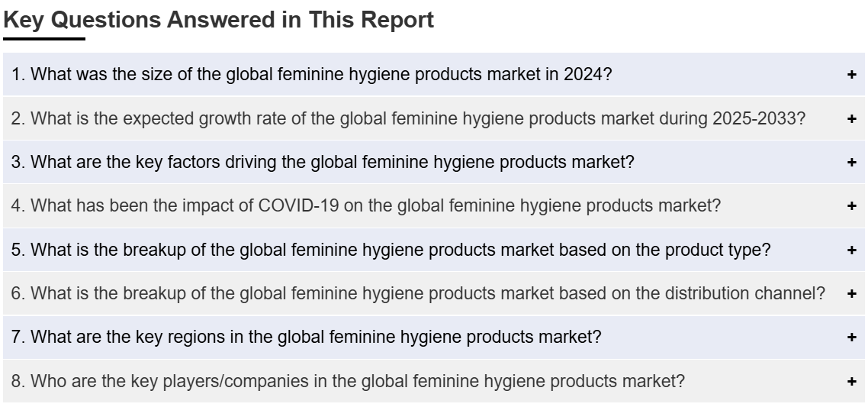Click the plus icon beside growth rate question
The height and width of the screenshot is (407, 868).
(x=852, y=118)
